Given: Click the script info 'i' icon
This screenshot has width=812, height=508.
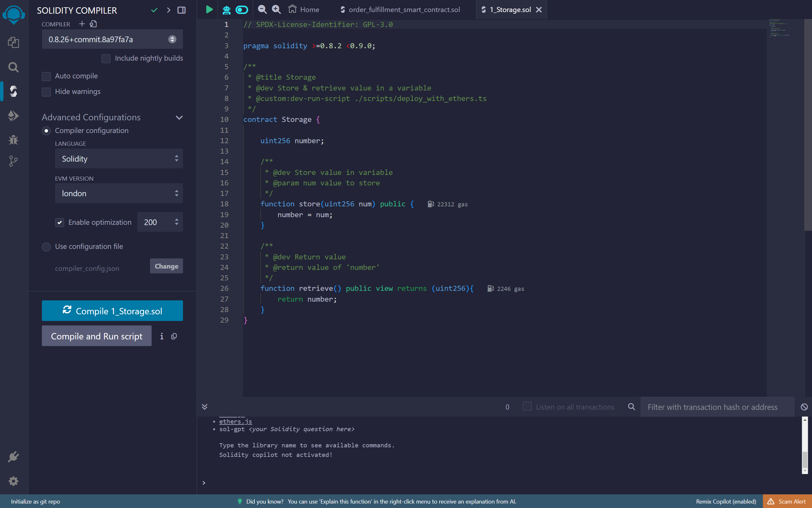Looking at the screenshot, I should tap(162, 336).
